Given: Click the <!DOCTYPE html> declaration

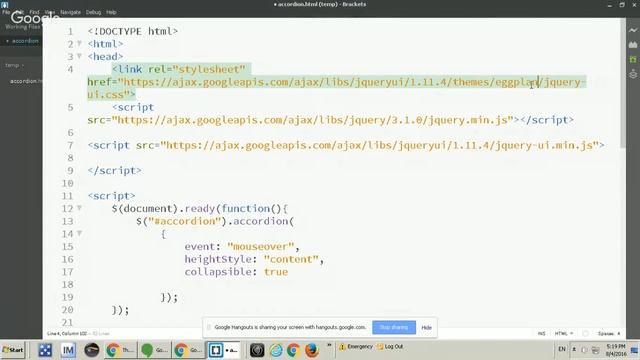Looking at the screenshot, I should 133,31.
